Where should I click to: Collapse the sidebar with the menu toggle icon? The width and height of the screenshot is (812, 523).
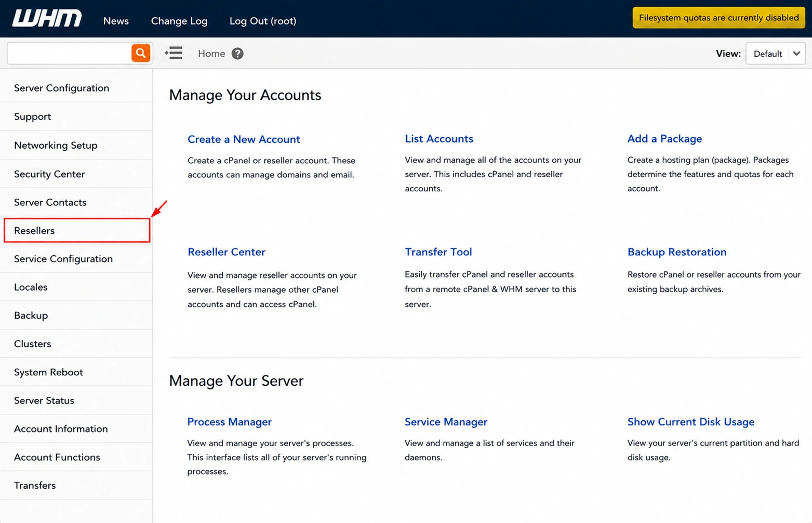174,53
